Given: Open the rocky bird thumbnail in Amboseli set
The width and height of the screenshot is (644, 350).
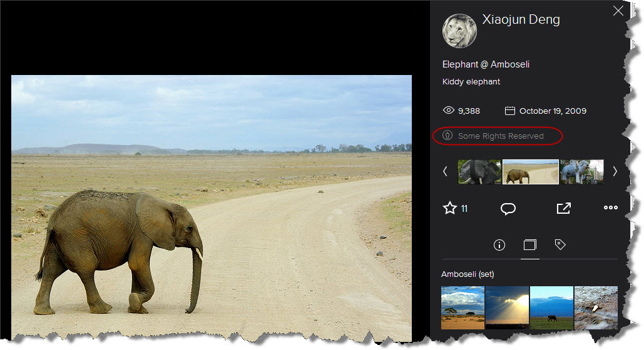Looking at the screenshot, I should [x=596, y=307].
